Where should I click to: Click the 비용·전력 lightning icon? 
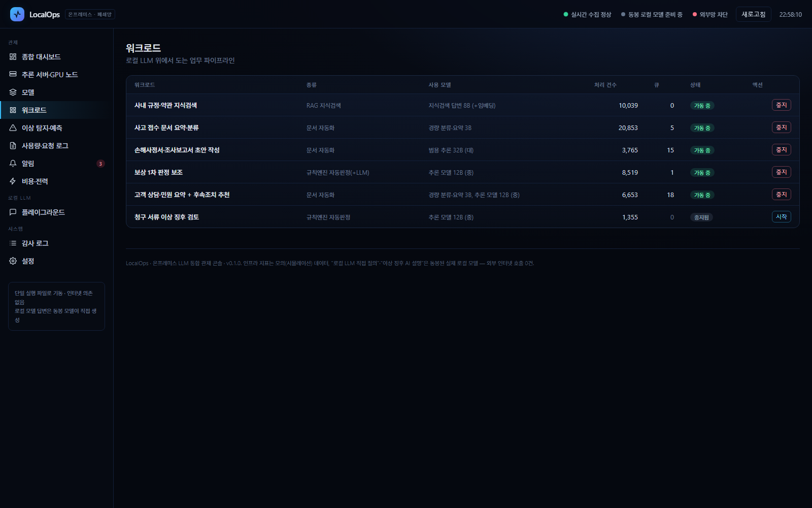[x=13, y=181]
